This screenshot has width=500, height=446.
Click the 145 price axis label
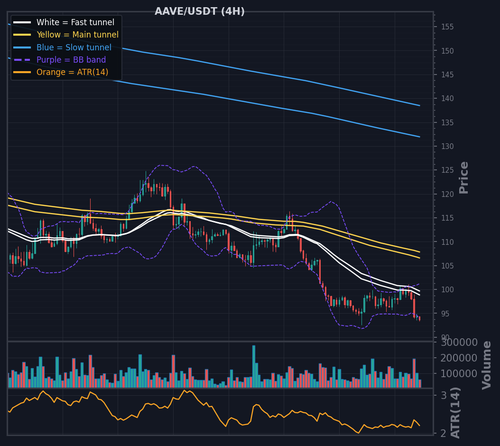point(447,75)
